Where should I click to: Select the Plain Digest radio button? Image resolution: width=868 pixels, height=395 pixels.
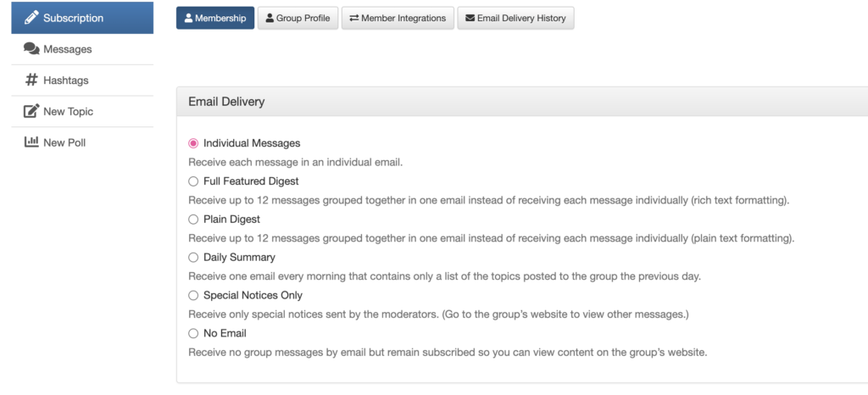pyautogui.click(x=193, y=220)
